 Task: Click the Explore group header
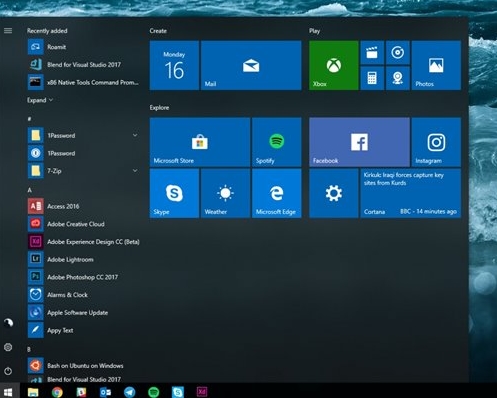click(159, 108)
